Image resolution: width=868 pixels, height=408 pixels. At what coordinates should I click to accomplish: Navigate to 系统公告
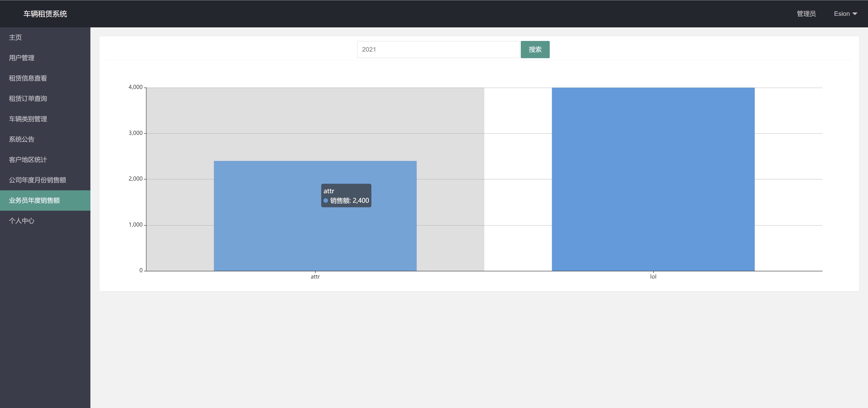21,139
